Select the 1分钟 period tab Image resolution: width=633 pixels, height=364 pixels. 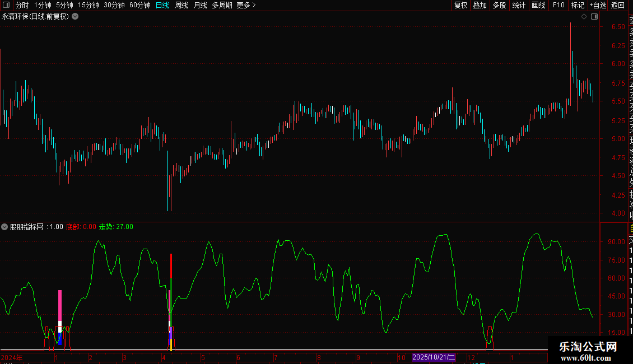point(43,5)
